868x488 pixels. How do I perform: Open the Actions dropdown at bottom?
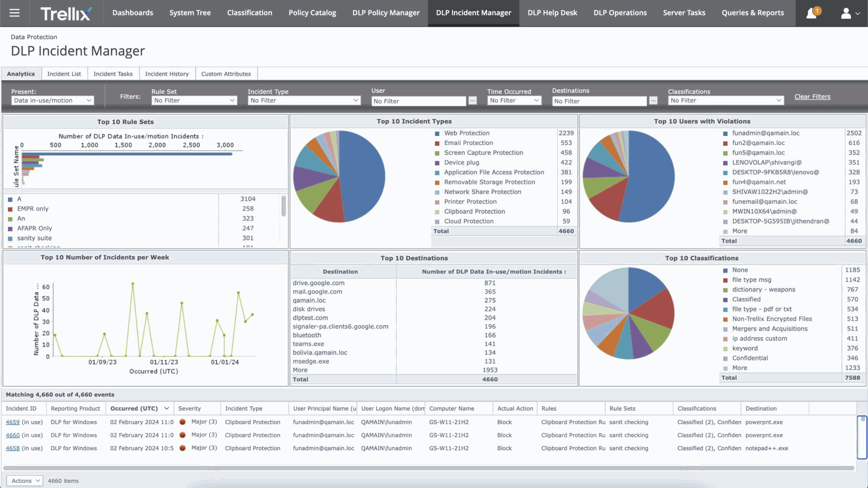pyautogui.click(x=25, y=481)
